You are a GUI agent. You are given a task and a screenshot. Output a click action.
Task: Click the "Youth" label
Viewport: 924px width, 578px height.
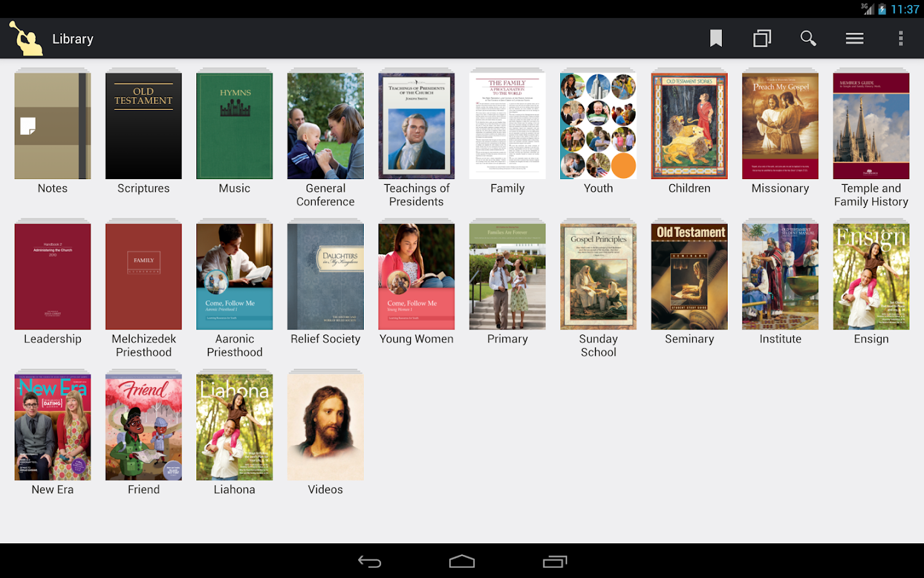click(599, 188)
